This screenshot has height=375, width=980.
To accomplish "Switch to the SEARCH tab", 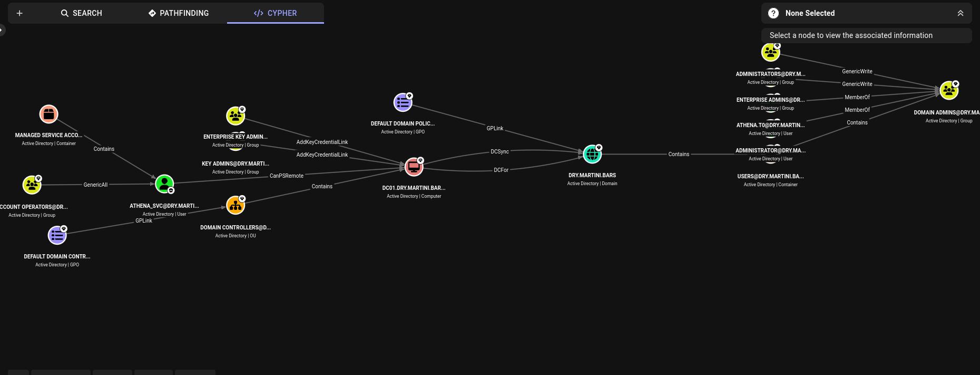I will 82,13.
